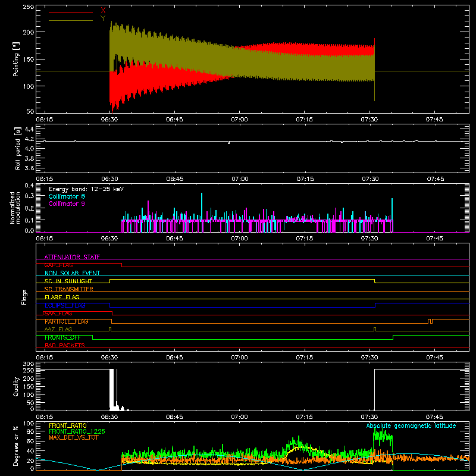Image resolution: width=476 pixels, height=476 pixels.
Task: Click the PARTICLE_FLAG label
Action: [x=67, y=321]
